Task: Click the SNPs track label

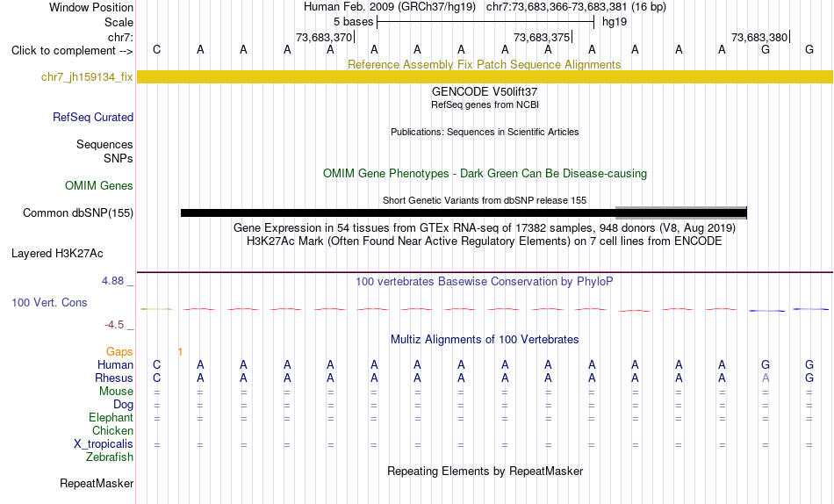Action: point(119,158)
